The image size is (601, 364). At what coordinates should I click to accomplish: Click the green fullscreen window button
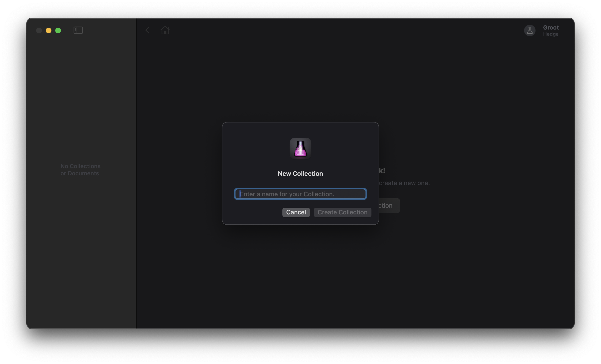tap(58, 30)
